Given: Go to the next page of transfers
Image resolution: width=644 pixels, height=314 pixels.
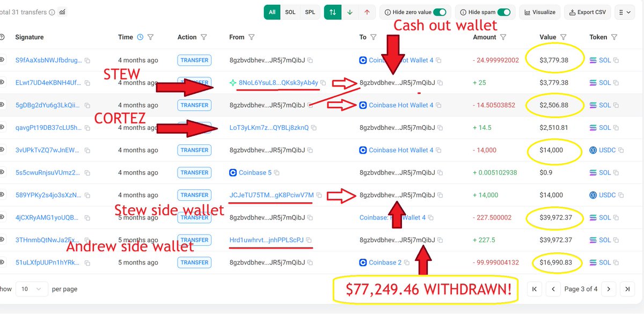Looking at the screenshot, I should [x=608, y=289].
